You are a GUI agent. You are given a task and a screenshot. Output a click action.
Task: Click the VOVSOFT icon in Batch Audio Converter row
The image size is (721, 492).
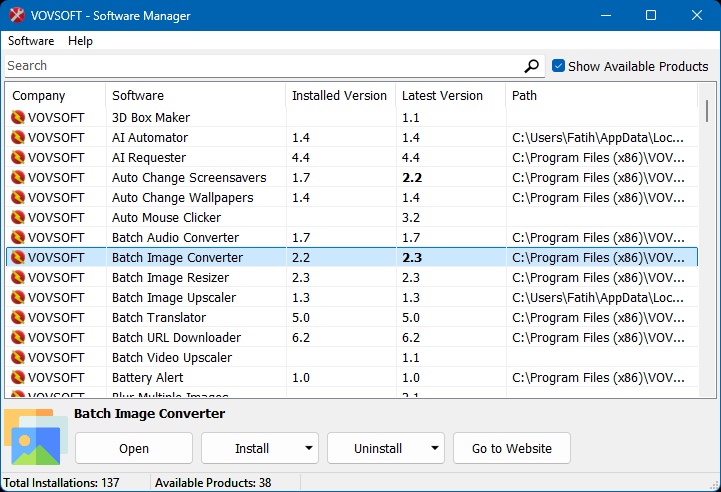[x=18, y=237]
